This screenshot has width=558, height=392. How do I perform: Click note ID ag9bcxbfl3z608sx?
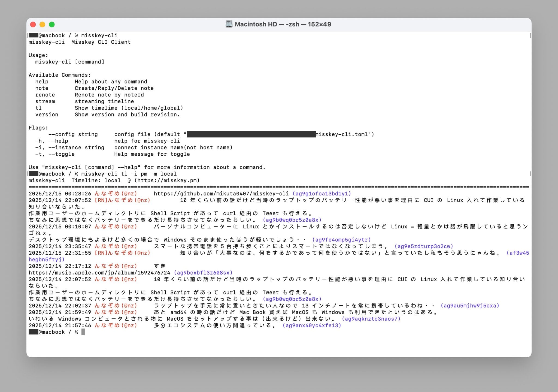(x=203, y=273)
